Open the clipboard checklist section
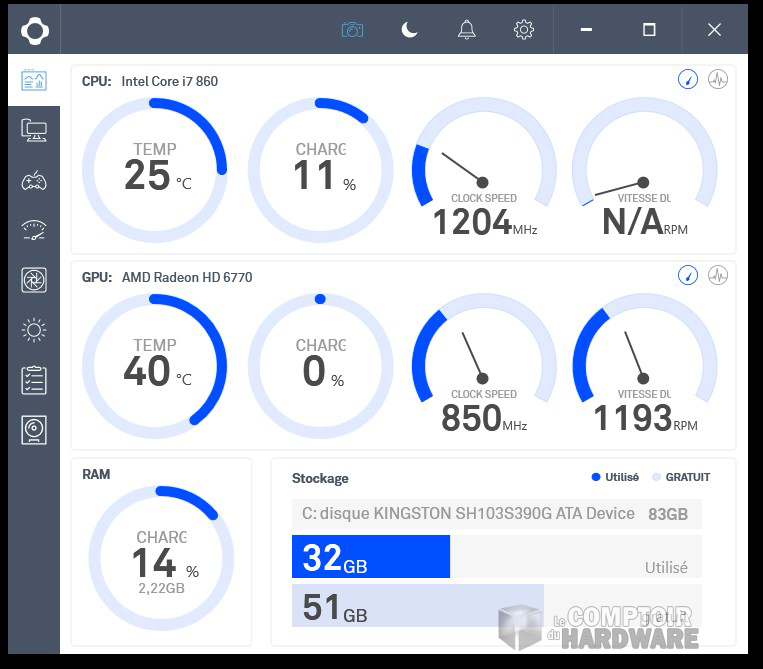 coord(34,380)
